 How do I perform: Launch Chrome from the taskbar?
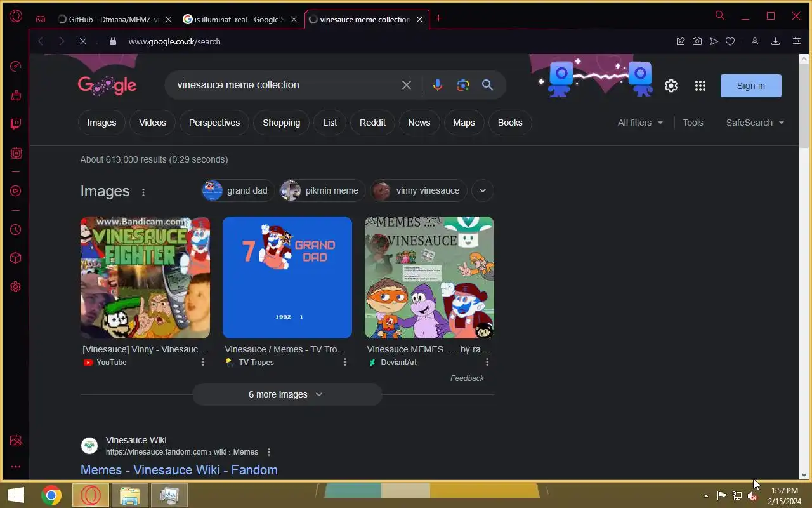pyautogui.click(x=51, y=495)
